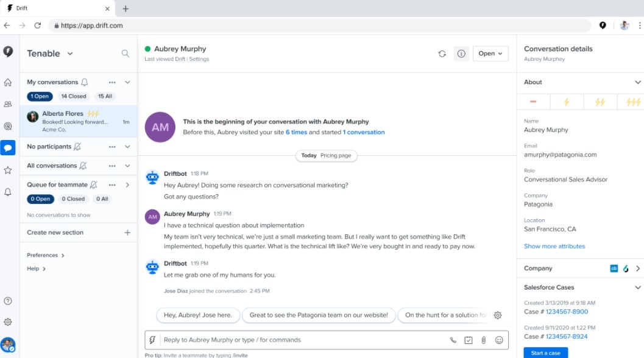The width and height of the screenshot is (644, 358).
Task: Open case number 1234567-8900
Action: point(567,312)
